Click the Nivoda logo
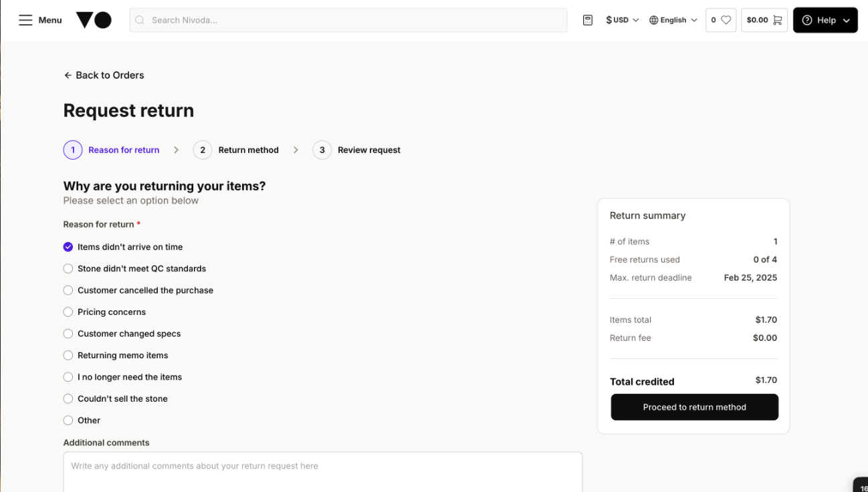868x492 pixels. 94,20
